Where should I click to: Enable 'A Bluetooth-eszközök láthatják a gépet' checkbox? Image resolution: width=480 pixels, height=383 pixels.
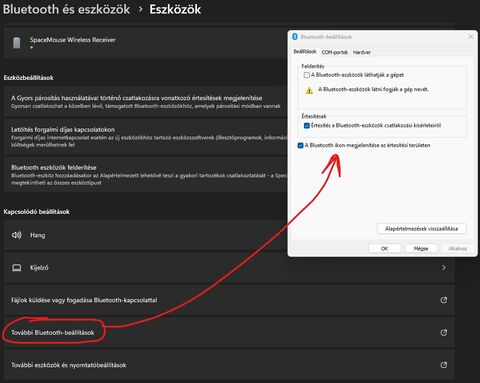click(x=307, y=75)
